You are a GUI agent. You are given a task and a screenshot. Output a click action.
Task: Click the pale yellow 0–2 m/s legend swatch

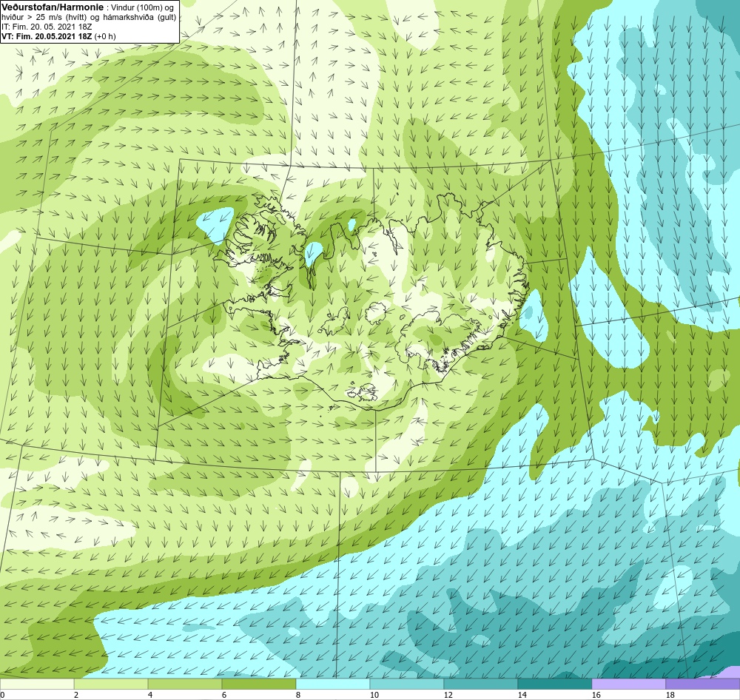(x=37, y=684)
